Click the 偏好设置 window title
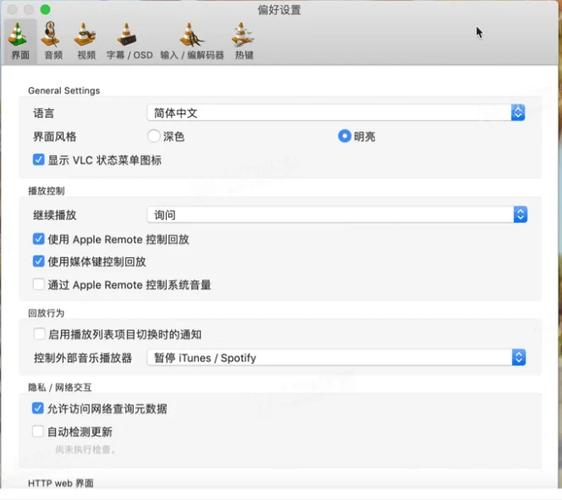 tap(279, 10)
